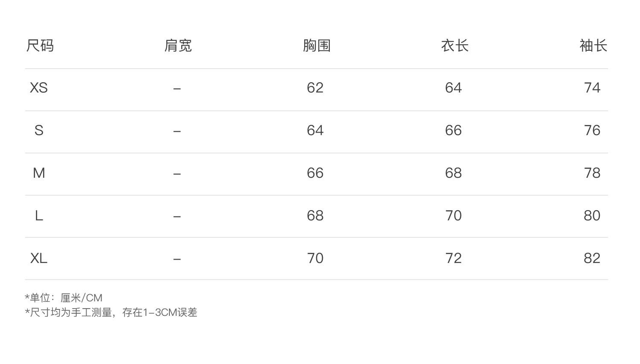Click the 1-3CM误差 measurement note

170,312
